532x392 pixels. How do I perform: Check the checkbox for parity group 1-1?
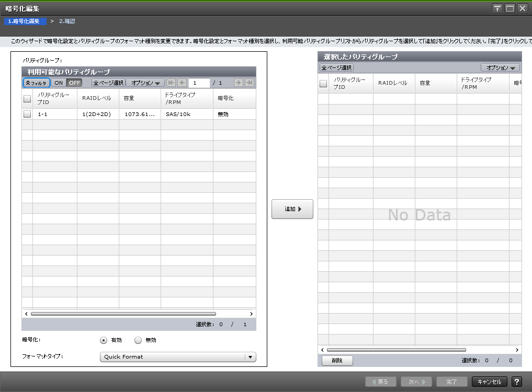(x=27, y=113)
